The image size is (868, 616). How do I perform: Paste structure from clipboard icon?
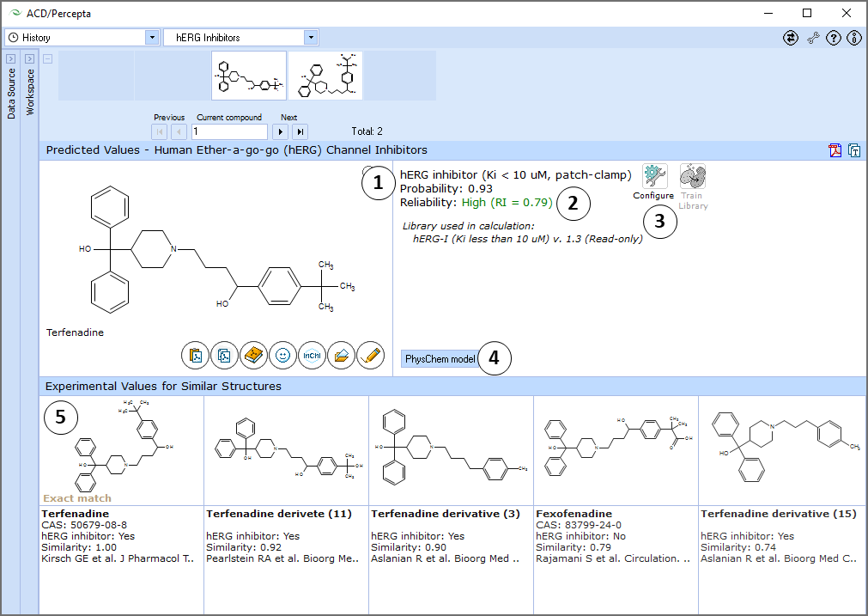[195, 355]
